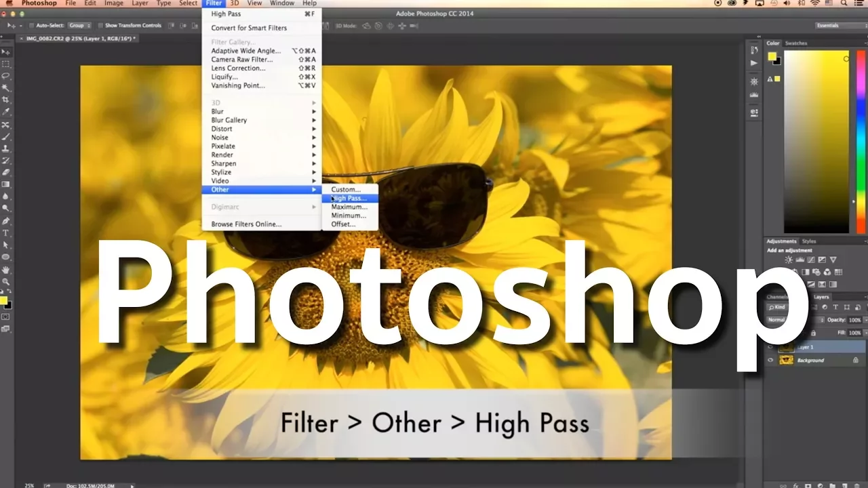
Task: Select the Healing Brush tool
Action: point(6,125)
